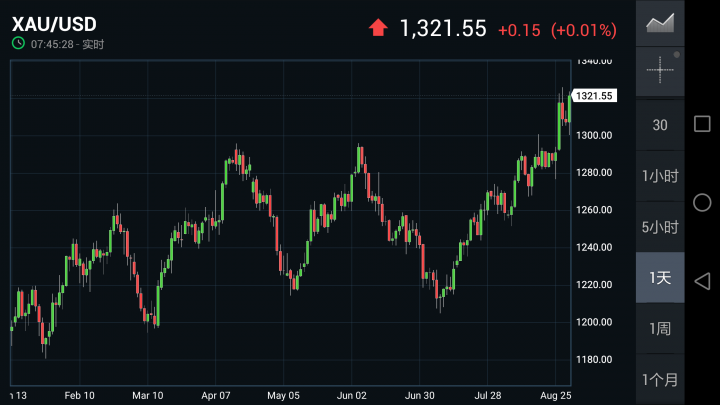Select the 1天 daily interval
Viewport: 720px width, 405px height.
[x=660, y=278]
